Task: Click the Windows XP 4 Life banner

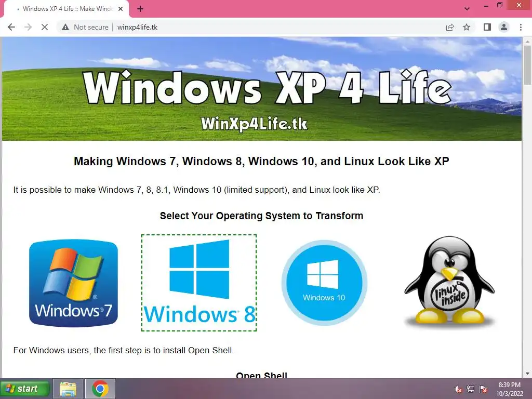Action: pyautogui.click(x=262, y=89)
